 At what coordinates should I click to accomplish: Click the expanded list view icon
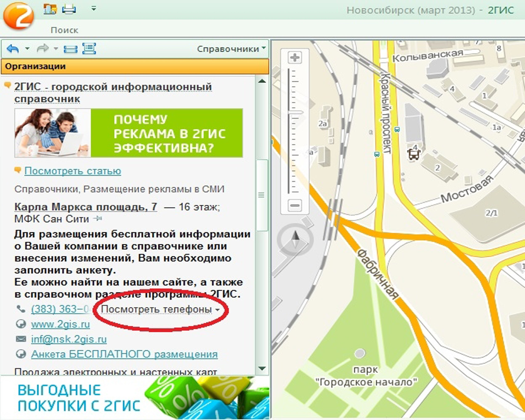pos(89,49)
